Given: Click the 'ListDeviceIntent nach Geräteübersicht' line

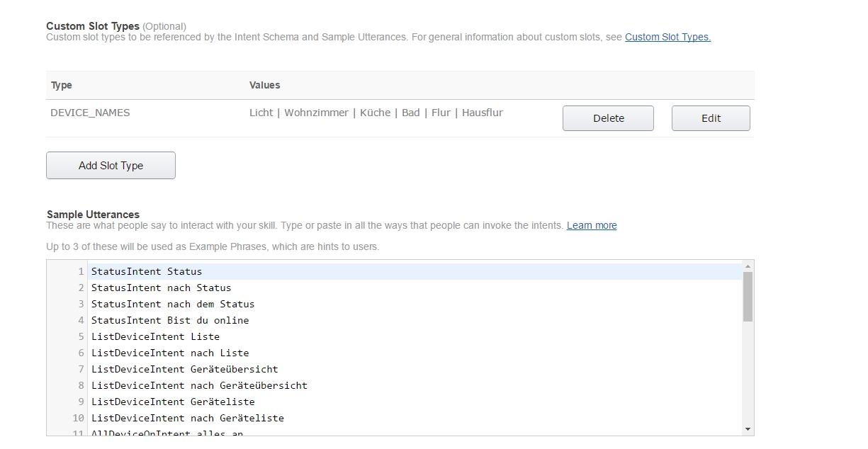Looking at the screenshot, I should point(199,385).
